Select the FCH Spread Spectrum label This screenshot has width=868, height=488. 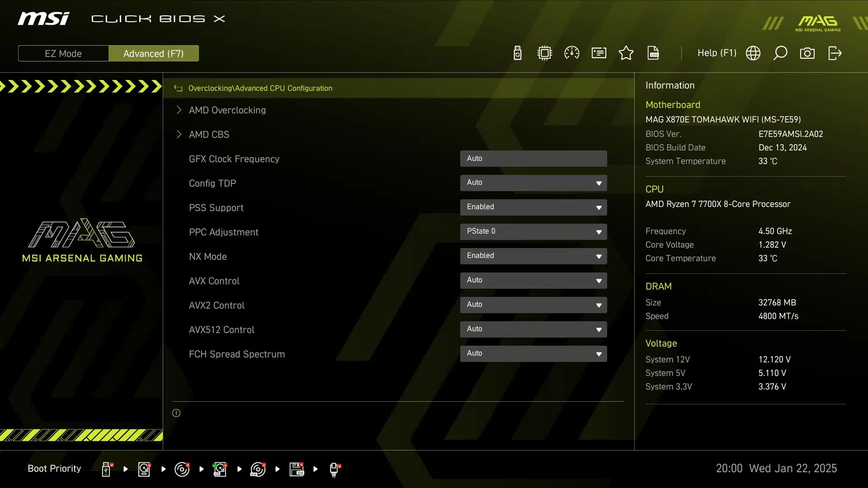pyautogui.click(x=237, y=354)
